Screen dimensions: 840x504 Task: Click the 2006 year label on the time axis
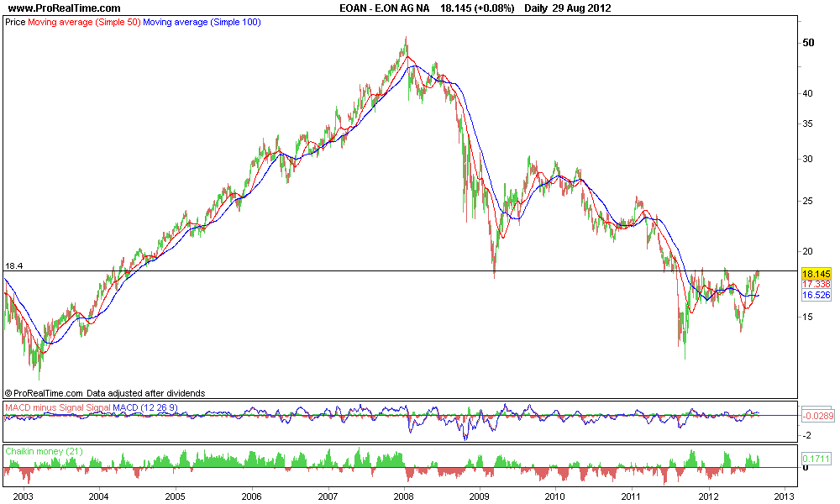tap(251, 496)
